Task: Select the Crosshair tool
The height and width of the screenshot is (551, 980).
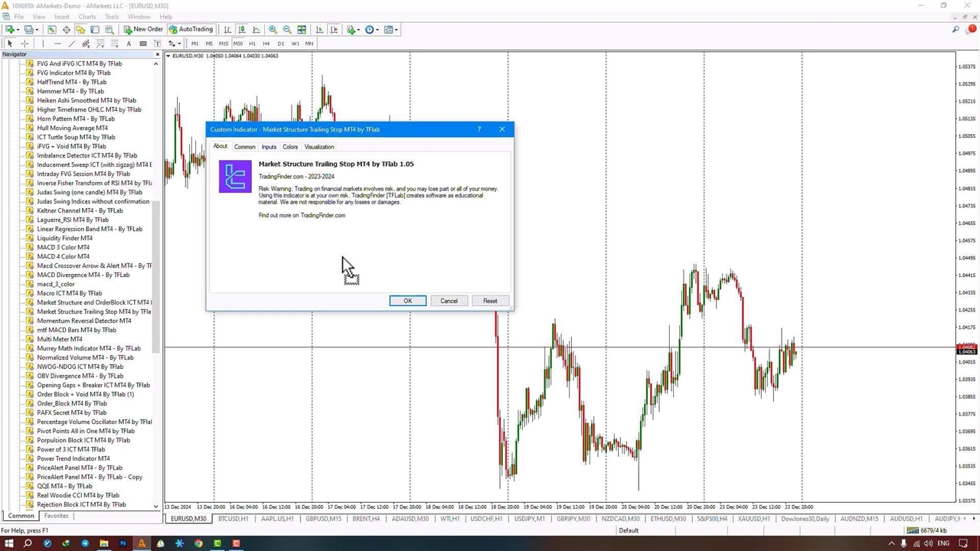Action: coord(24,44)
